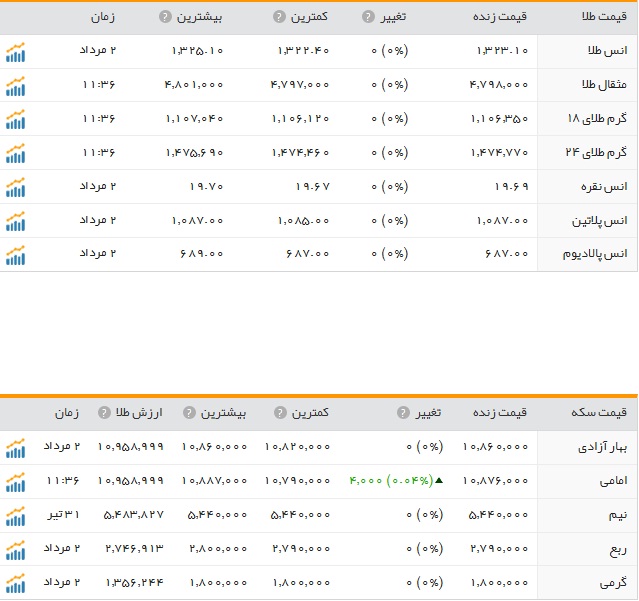Open the chart icon for انس پلاتین row
639x601 pixels.
[15, 221]
